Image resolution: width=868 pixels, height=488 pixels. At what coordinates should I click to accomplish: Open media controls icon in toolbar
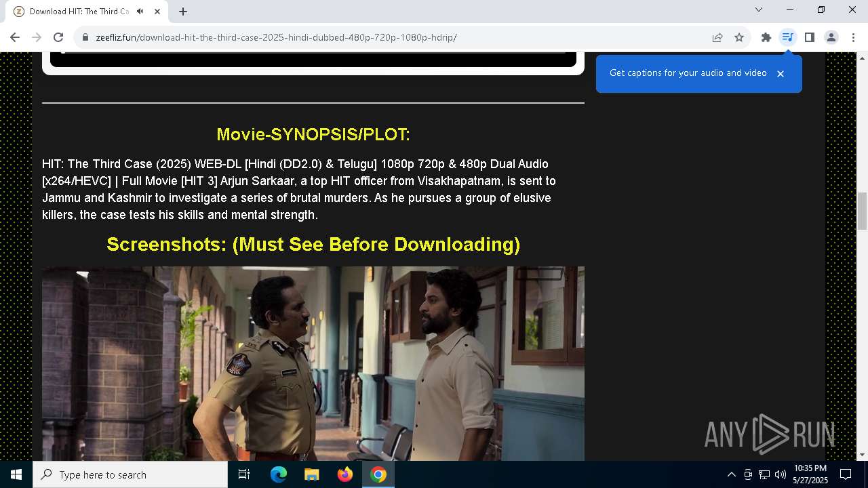click(787, 37)
